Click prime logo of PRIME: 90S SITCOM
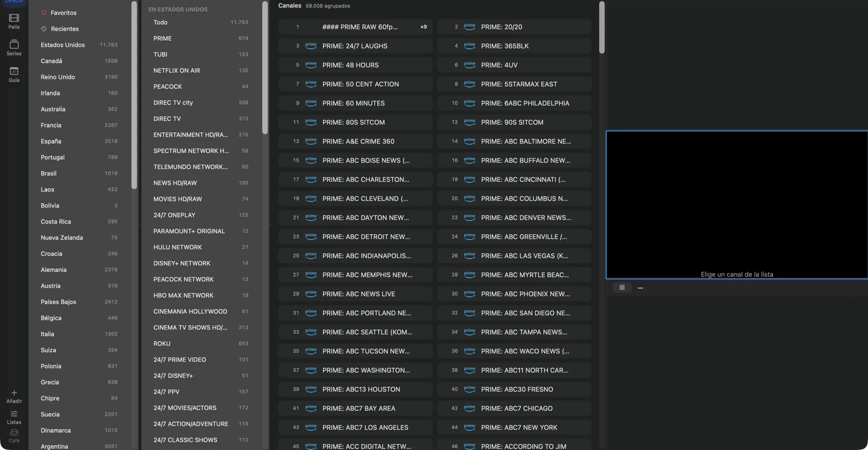Image resolution: width=868 pixels, height=450 pixels. tap(470, 122)
